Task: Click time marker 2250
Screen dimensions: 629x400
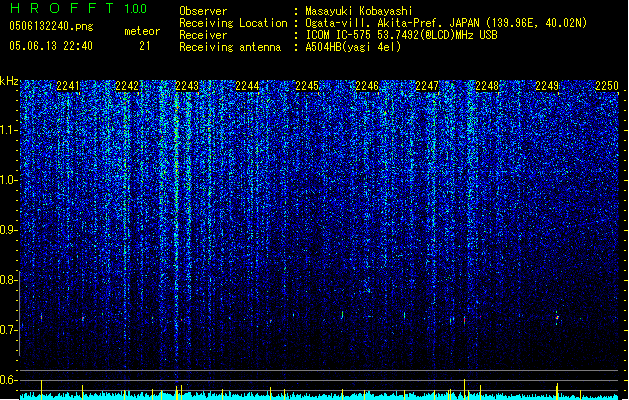Action: [x=607, y=86]
